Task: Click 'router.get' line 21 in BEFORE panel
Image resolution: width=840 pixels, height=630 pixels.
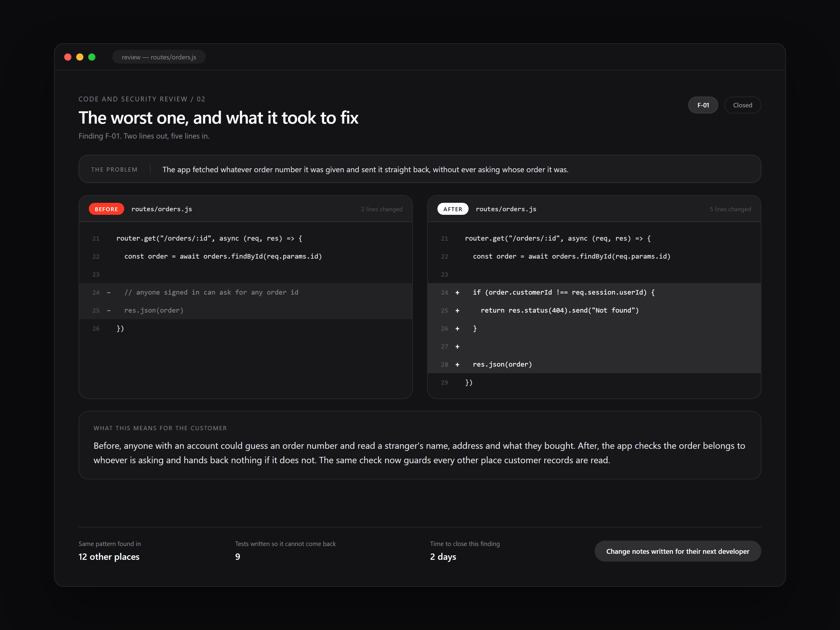Action: click(209, 238)
